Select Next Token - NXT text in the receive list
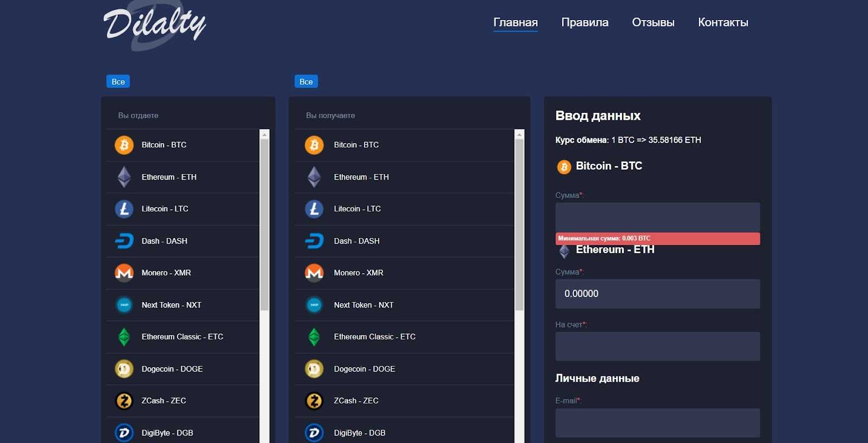The image size is (868, 443). coord(364,305)
